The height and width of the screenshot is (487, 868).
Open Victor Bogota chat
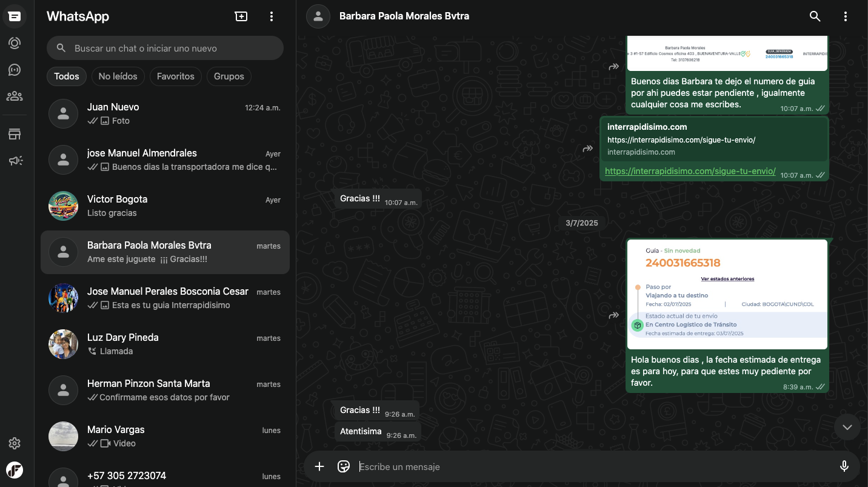pos(165,206)
